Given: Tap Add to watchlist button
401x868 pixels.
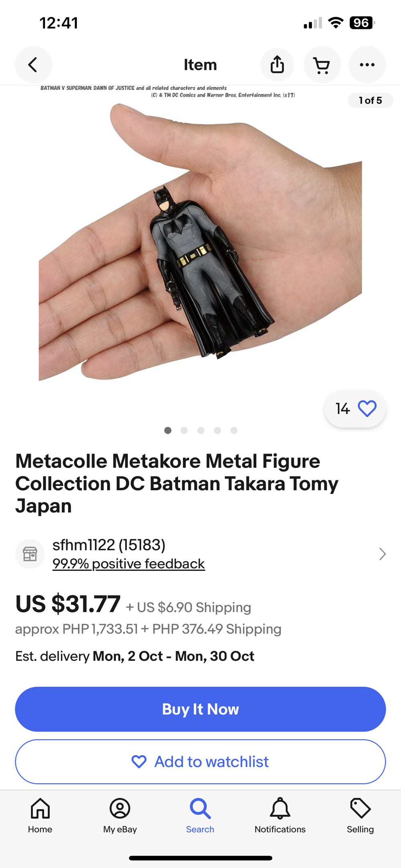Looking at the screenshot, I should [200, 761].
